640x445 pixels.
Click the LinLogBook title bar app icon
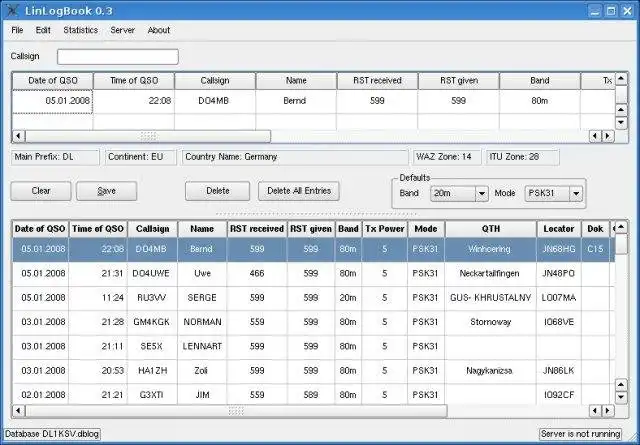(x=12, y=11)
